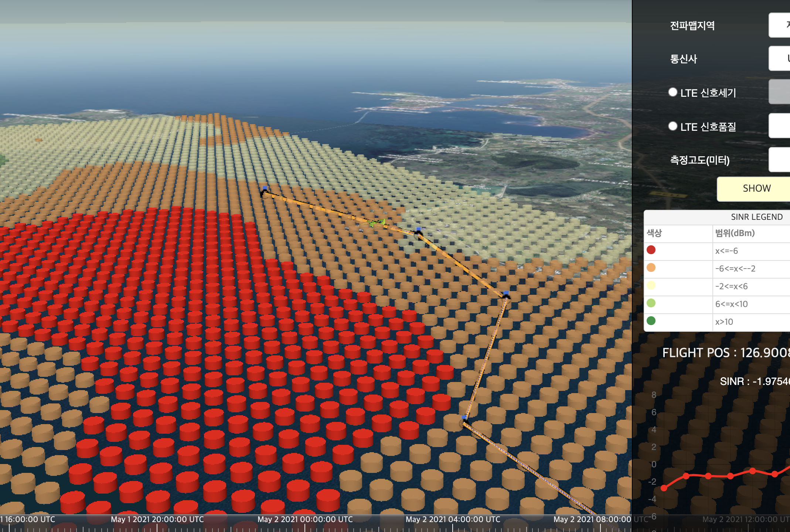Select the LTE 신호품질 radio button
The width and height of the screenshot is (790, 532).
click(673, 126)
